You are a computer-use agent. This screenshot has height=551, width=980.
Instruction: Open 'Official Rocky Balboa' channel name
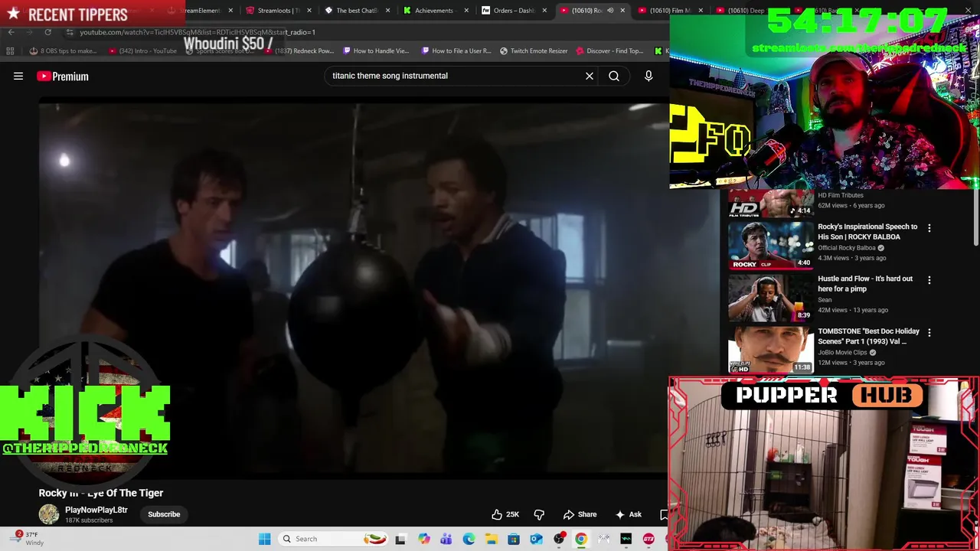(x=847, y=248)
